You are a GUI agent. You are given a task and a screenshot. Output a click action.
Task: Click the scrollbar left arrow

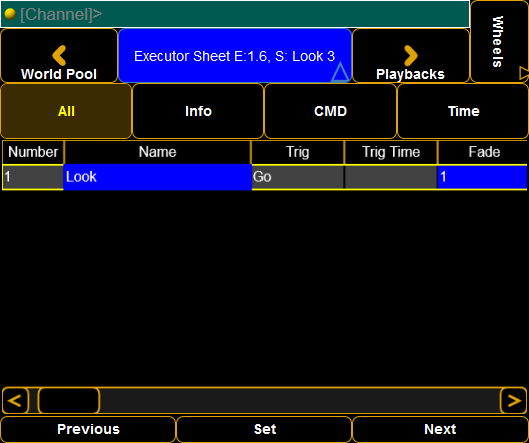pos(15,401)
